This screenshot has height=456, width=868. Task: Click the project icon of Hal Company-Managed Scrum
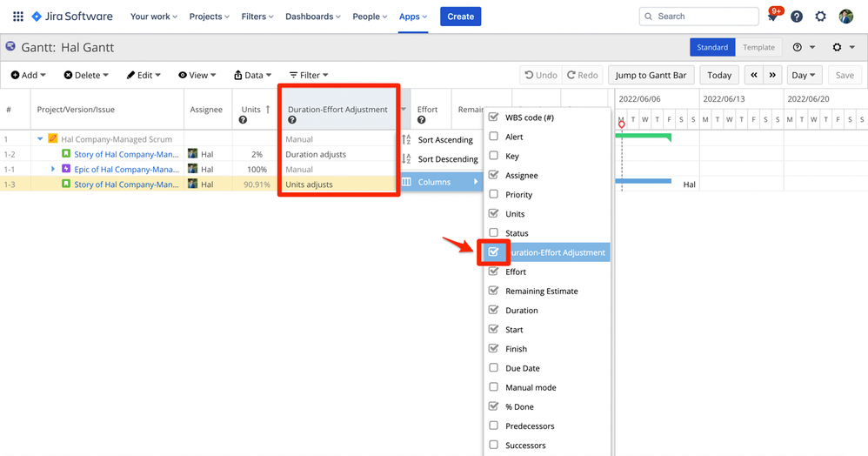[52, 138]
